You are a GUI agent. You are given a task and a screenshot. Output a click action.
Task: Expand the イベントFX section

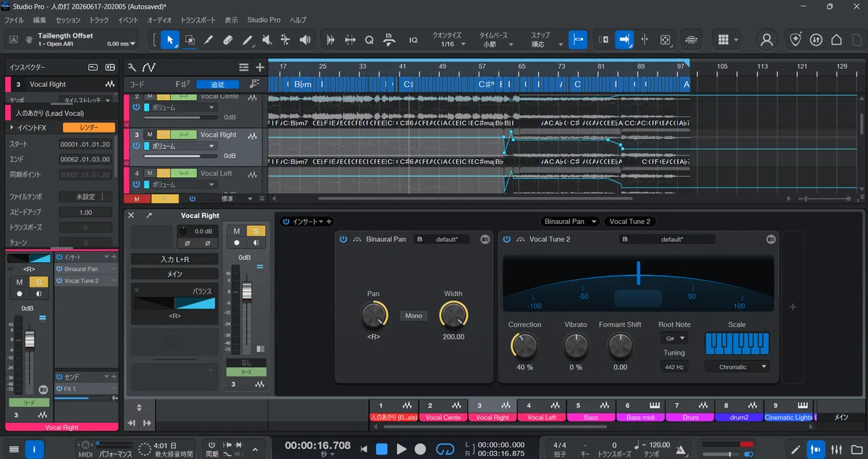[x=12, y=127]
